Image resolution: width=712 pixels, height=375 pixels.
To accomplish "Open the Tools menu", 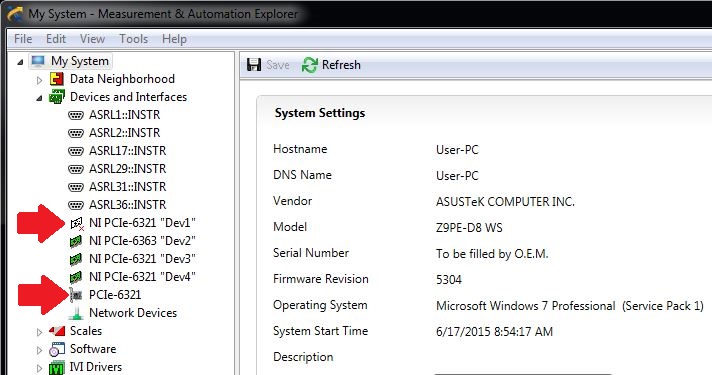I will point(134,39).
